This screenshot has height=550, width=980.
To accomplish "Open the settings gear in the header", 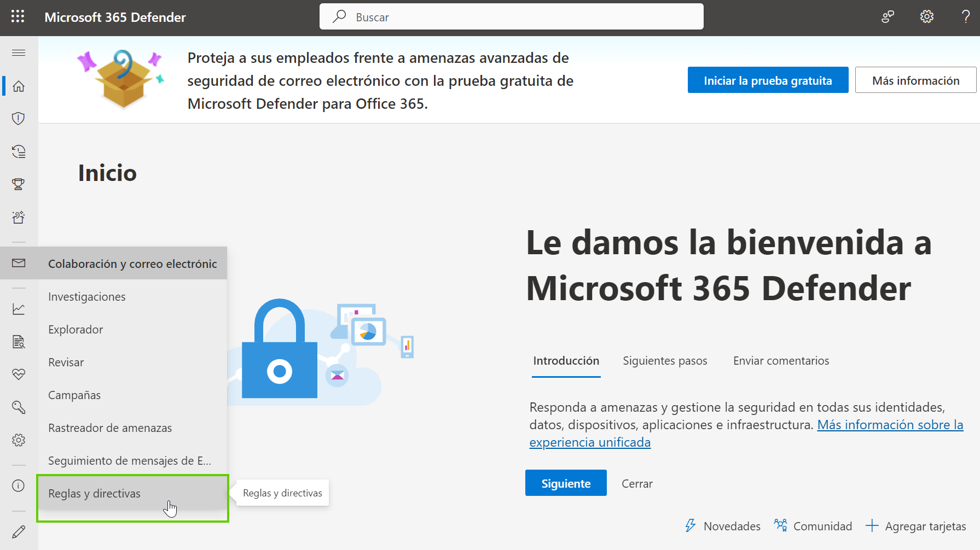I will (926, 17).
